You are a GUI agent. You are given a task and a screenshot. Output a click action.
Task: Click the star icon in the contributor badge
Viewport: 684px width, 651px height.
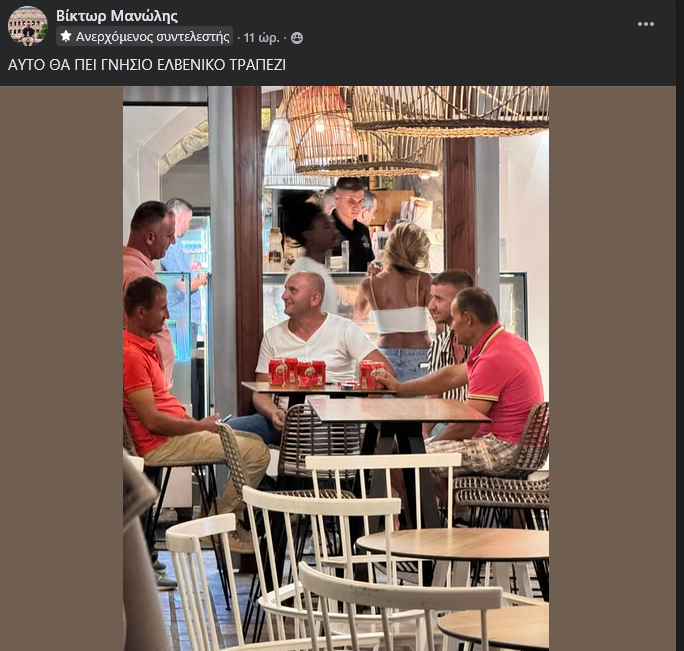[66, 36]
